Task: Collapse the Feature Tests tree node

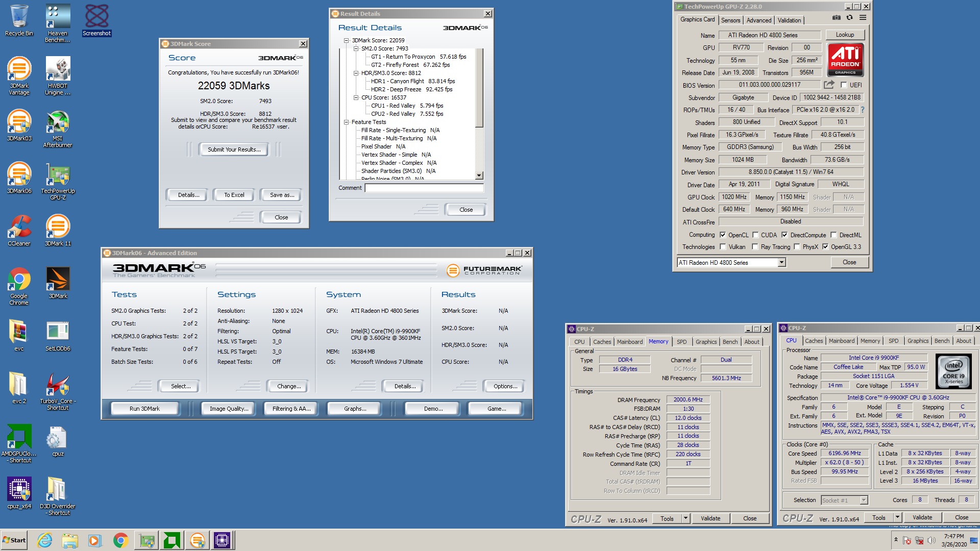Action: click(346, 122)
